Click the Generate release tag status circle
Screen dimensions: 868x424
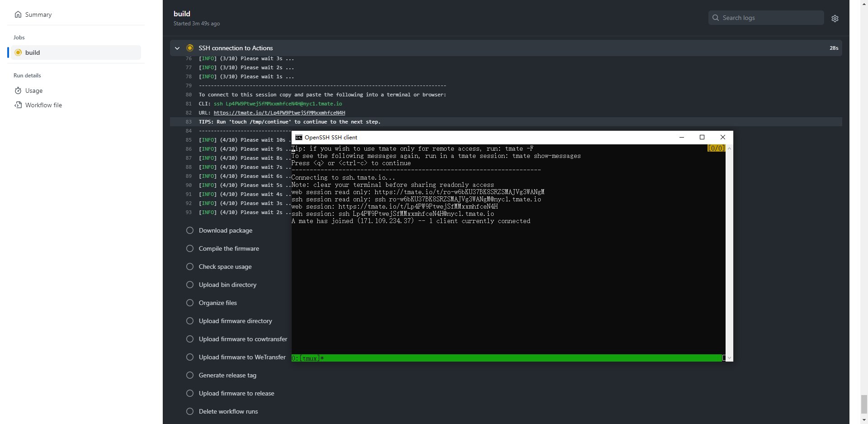pos(190,375)
